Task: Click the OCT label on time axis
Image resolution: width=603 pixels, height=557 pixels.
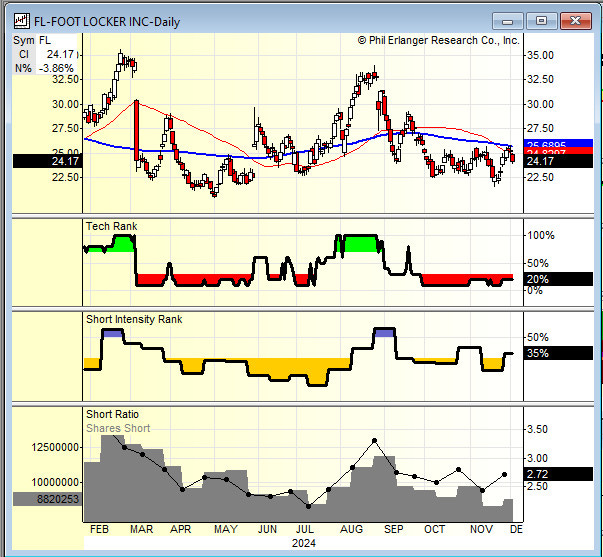Action: click(435, 529)
